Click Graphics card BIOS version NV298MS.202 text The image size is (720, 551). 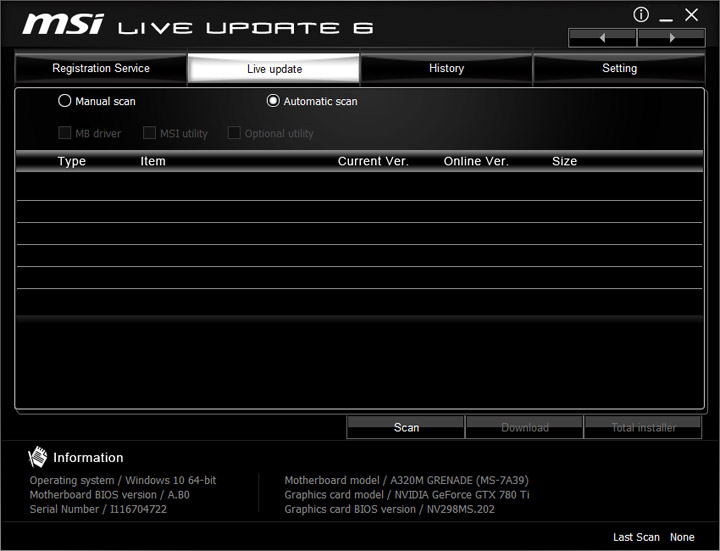[x=389, y=509]
